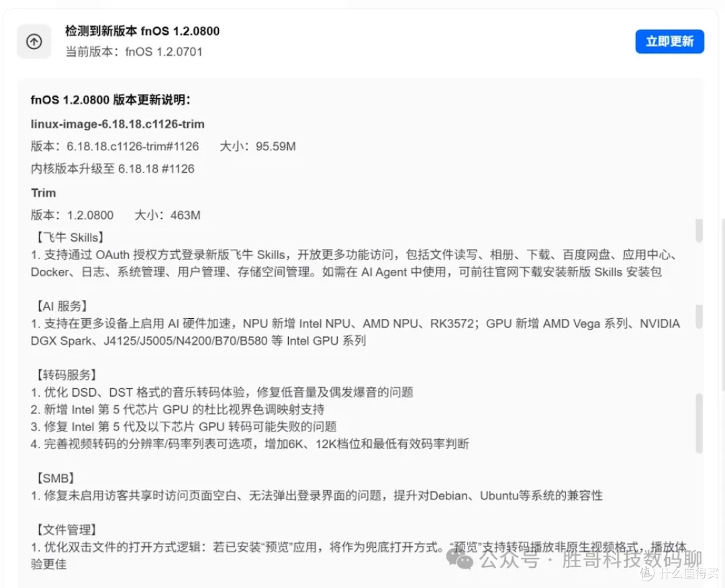Click the 立即更新 button
The width and height of the screenshot is (725, 588).
coord(669,42)
